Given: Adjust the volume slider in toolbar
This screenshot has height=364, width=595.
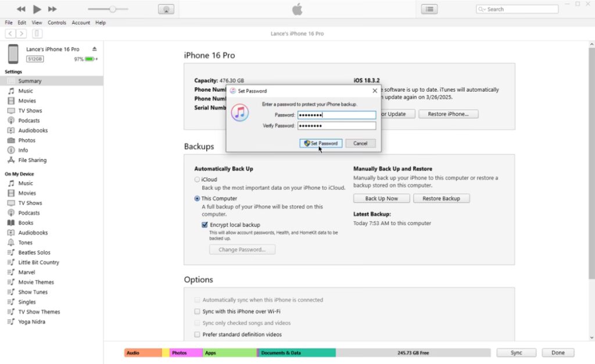Looking at the screenshot, I should point(112,9).
